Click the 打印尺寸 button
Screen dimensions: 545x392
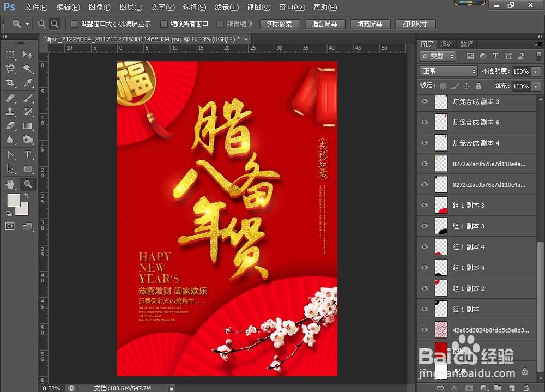(415, 24)
